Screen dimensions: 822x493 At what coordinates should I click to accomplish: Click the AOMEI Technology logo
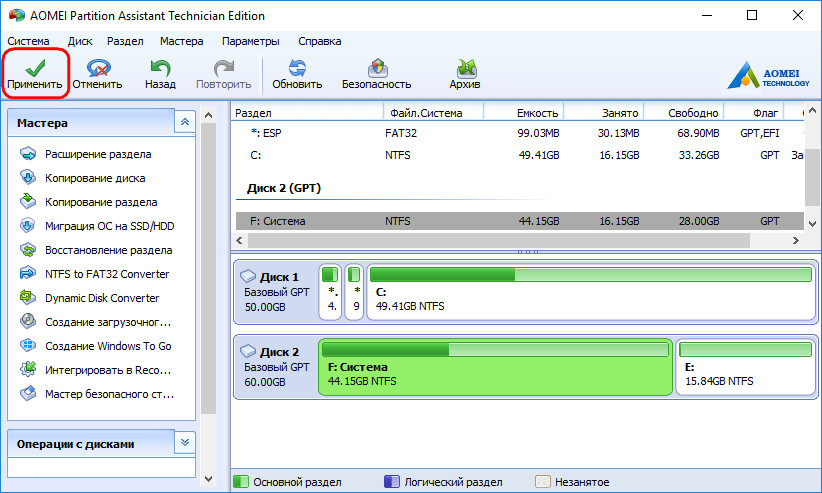click(x=769, y=74)
